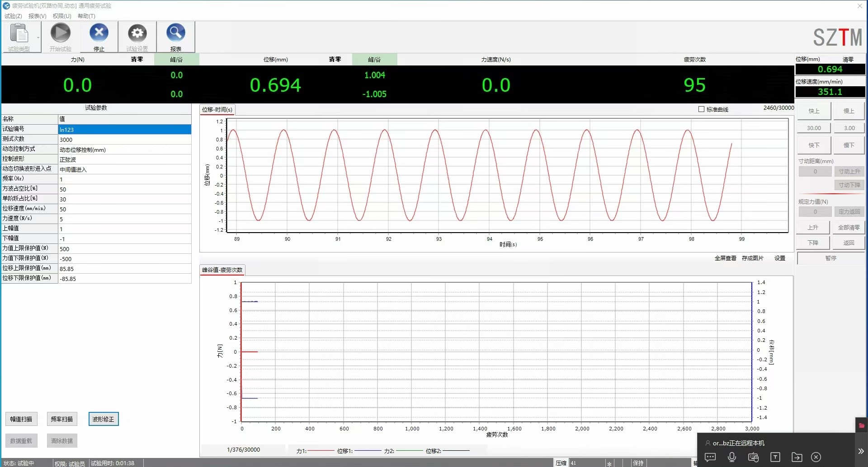Screen dimensions: 868x467
Task: Click the 慢上 slow up button
Action: pyautogui.click(x=849, y=111)
